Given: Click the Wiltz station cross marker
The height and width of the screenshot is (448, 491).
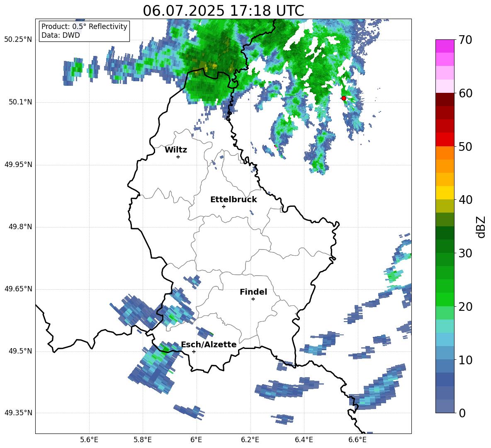Looking at the screenshot, I should tap(178, 157).
